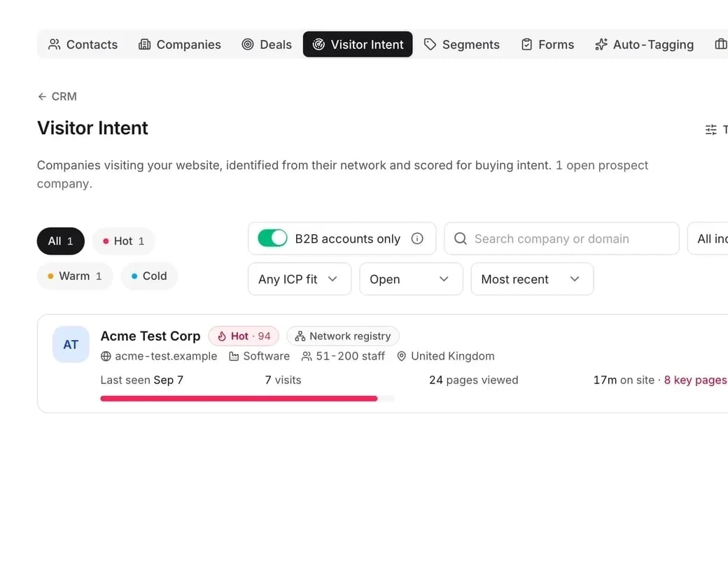Go back to CRM
Image resolution: width=728 pixels, height=582 pixels.
pyautogui.click(x=57, y=97)
